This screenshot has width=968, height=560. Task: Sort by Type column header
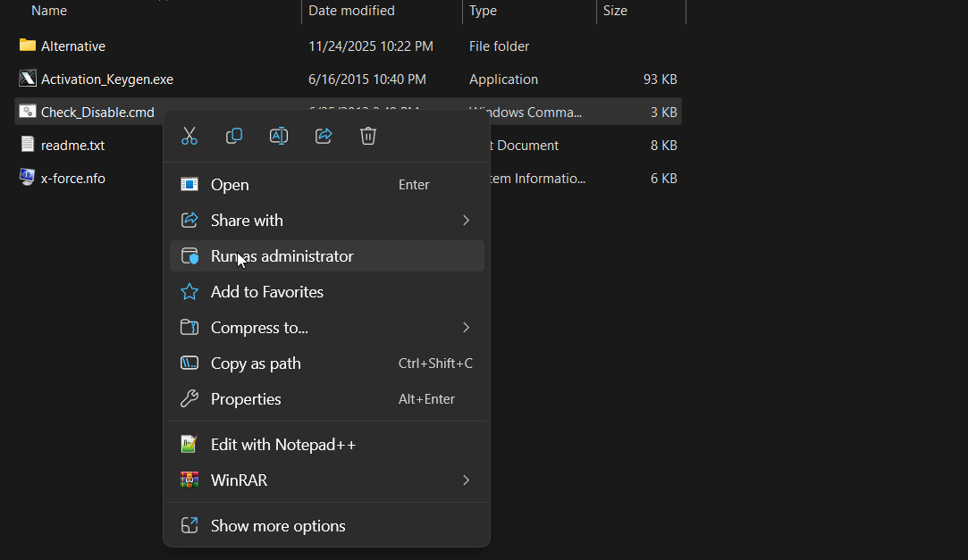click(x=483, y=11)
